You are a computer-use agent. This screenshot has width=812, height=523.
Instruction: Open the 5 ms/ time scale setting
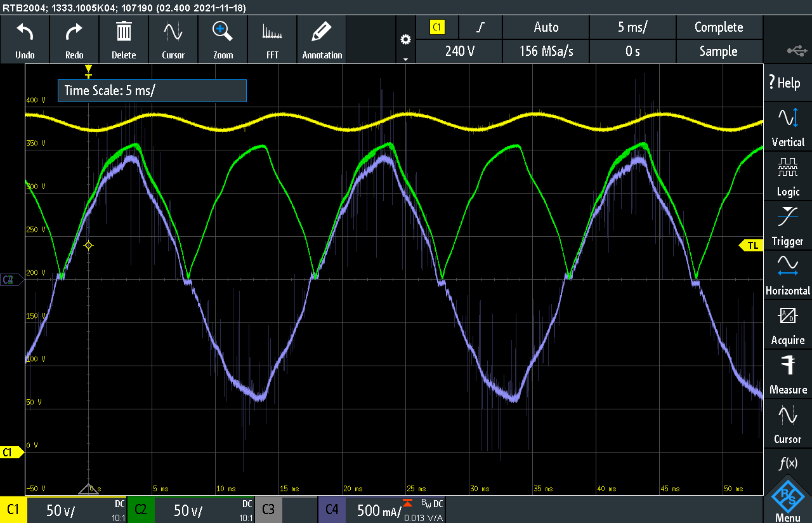(632, 27)
